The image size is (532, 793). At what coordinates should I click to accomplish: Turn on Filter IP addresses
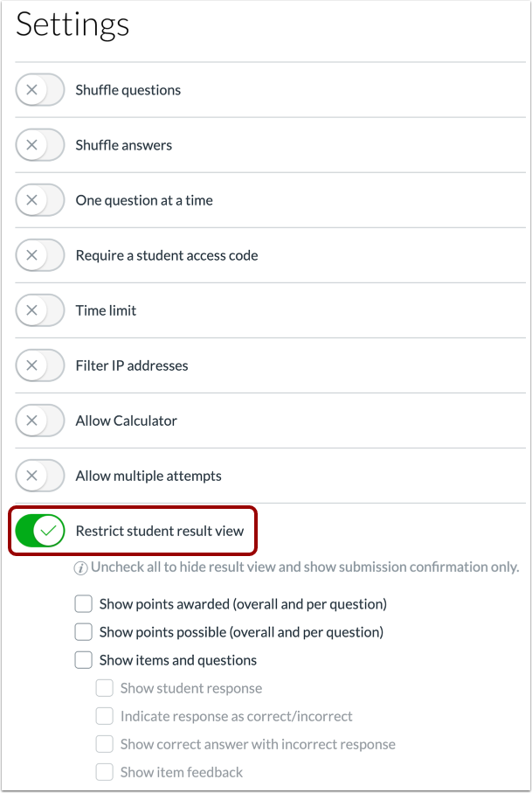(x=40, y=365)
